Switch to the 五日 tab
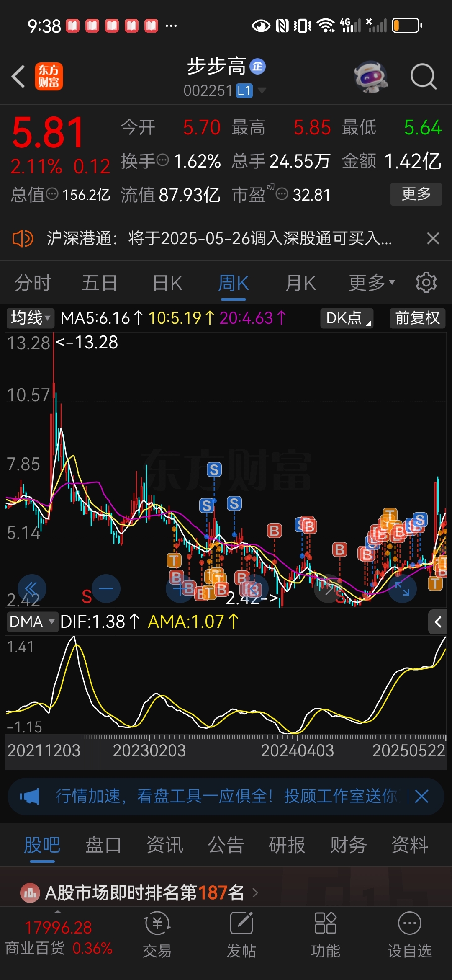 (x=99, y=283)
